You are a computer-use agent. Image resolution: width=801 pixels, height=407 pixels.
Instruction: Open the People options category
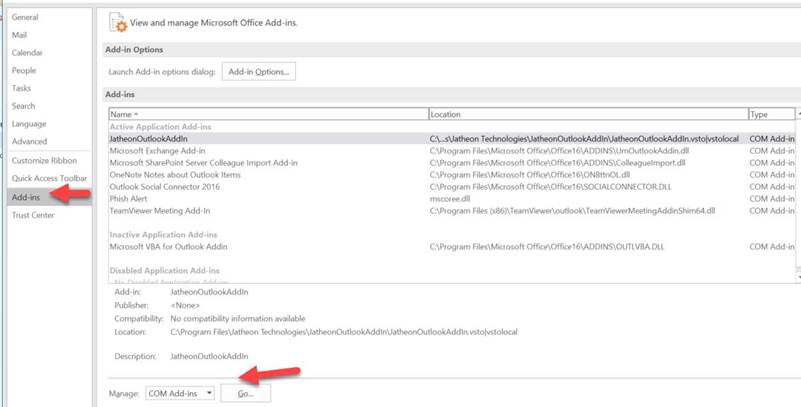[x=24, y=70]
